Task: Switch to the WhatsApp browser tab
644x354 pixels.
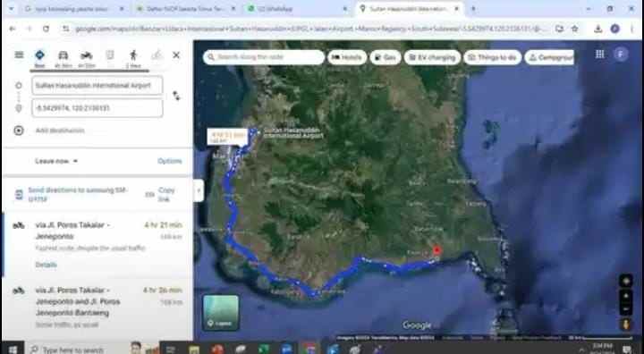Action: 298,9
